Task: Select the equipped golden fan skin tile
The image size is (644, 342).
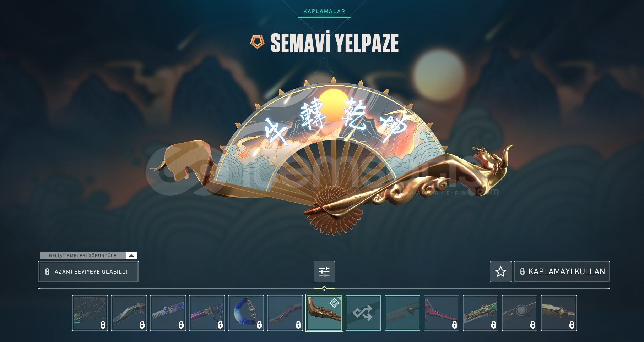Action: pyautogui.click(x=324, y=313)
